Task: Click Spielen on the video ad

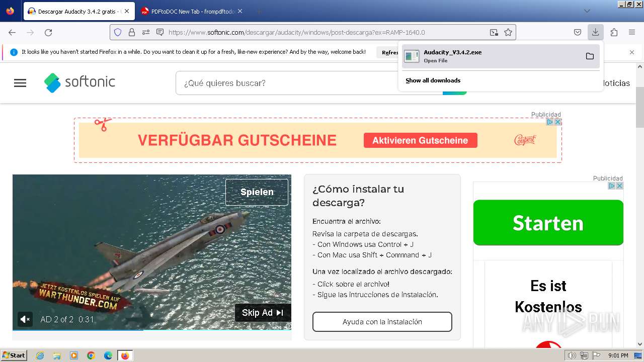Action: pos(257,192)
